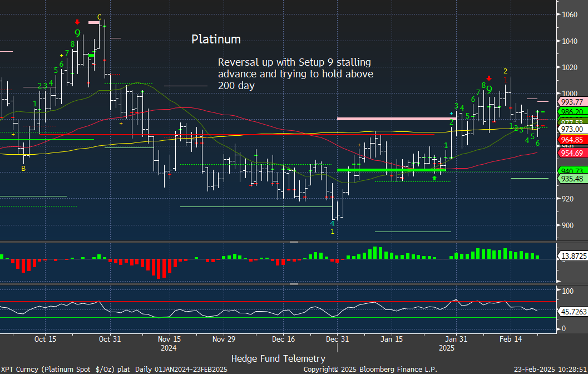
Task: Click the Nov 29 date label
Action: click(224, 339)
